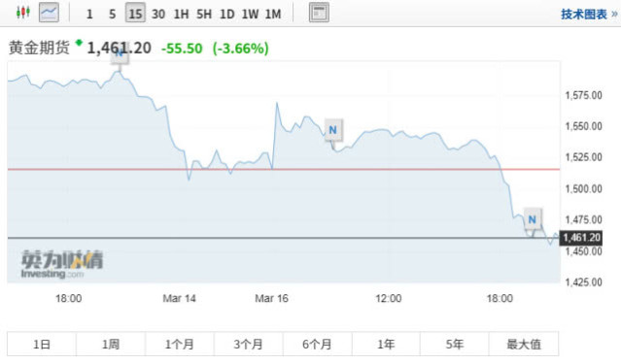Select the area line chart icon
621x364 pixels.
point(50,13)
